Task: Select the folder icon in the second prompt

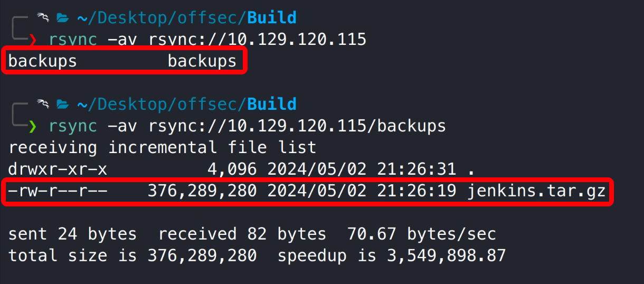Action: coord(63,105)
